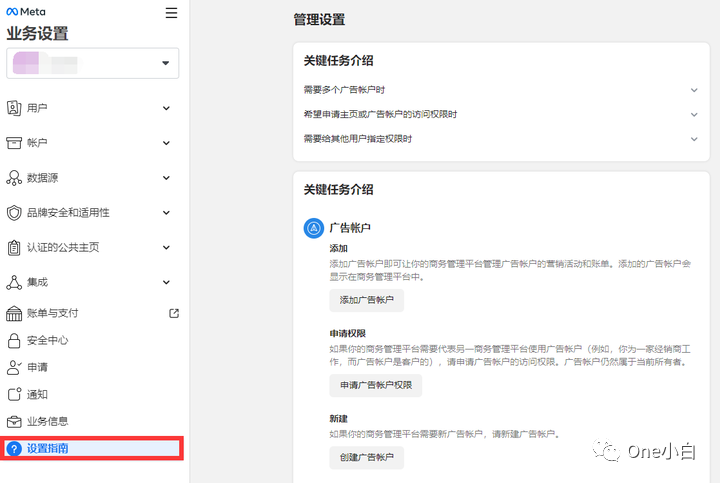Image resolution: width=720 pixels, height=483 pixels.
Task: Open the business account selector dropdown
Action: pos(93,63)
